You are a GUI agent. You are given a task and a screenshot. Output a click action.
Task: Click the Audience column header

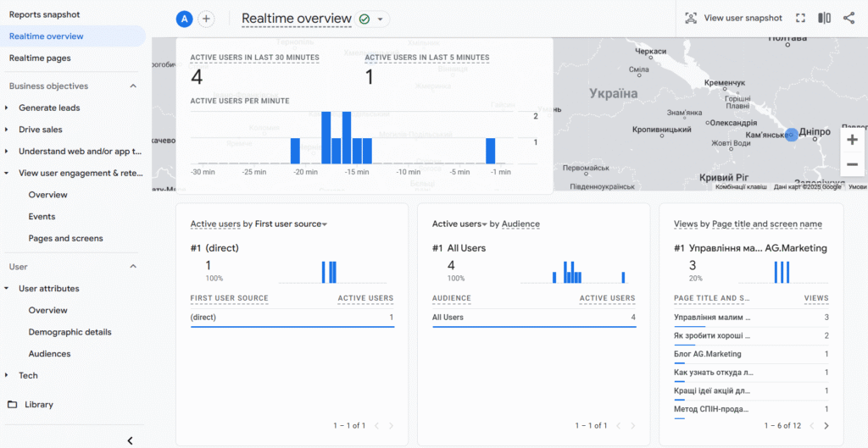[451, 298]
